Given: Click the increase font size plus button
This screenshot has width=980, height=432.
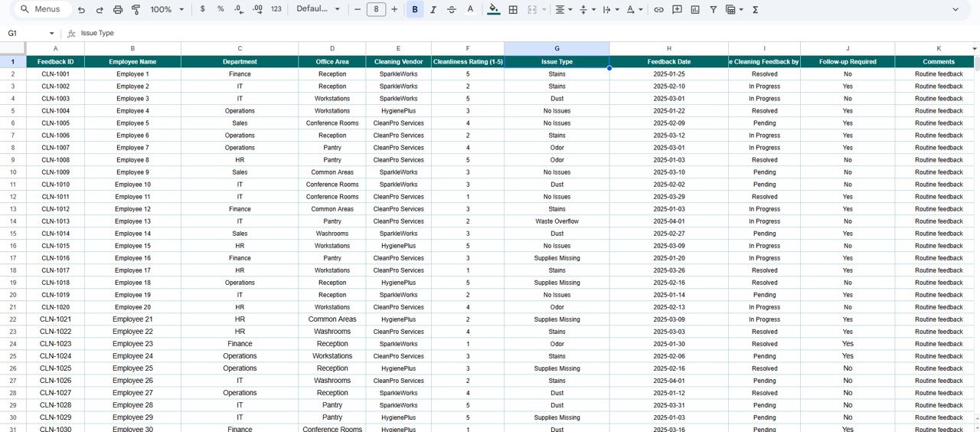Looking at the screenshot, I should (394, 10).
